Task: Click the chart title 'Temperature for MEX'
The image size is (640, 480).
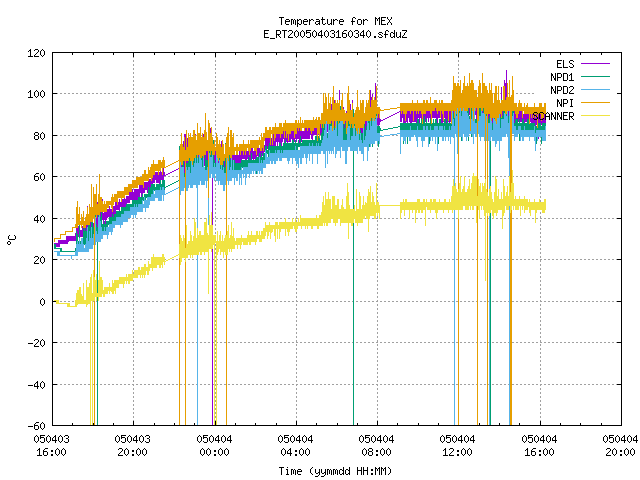Action: pos(335,21)
